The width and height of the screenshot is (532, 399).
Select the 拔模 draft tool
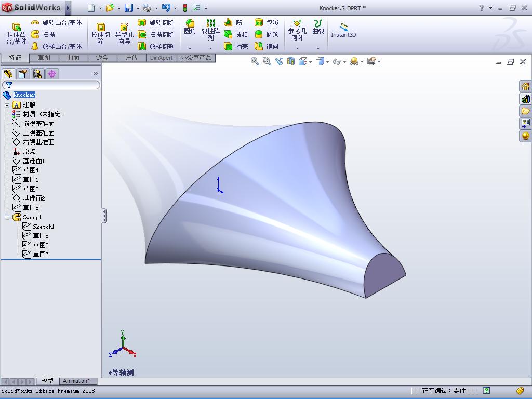point(236,34)
